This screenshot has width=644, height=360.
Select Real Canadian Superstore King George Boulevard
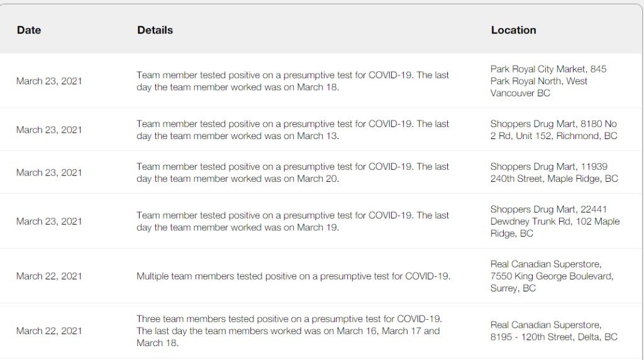coord(552,276)
